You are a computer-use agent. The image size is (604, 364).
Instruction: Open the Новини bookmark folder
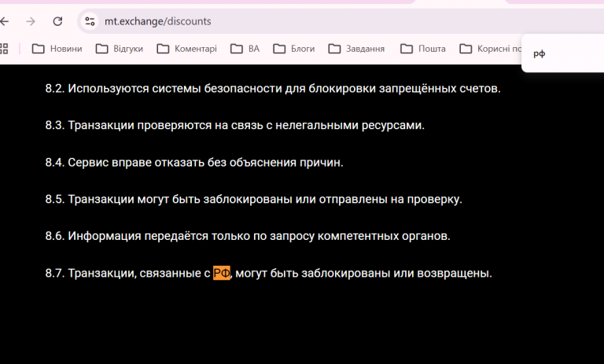coord(57,49)
